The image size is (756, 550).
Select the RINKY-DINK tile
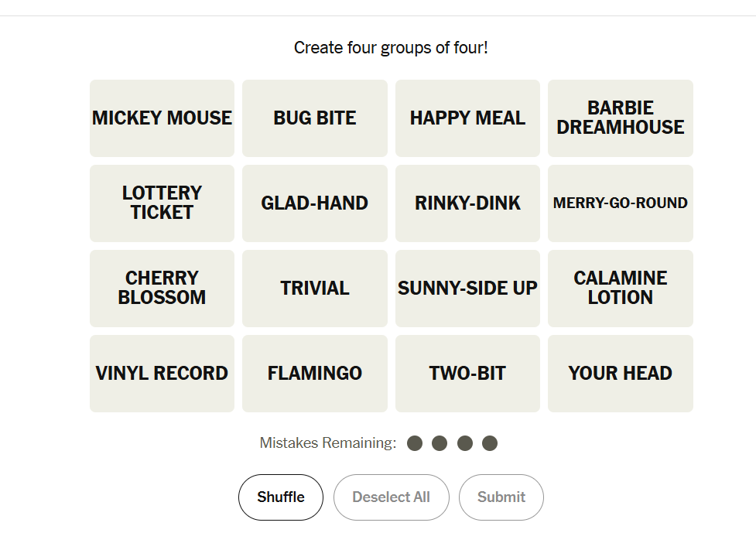(467, 203)
